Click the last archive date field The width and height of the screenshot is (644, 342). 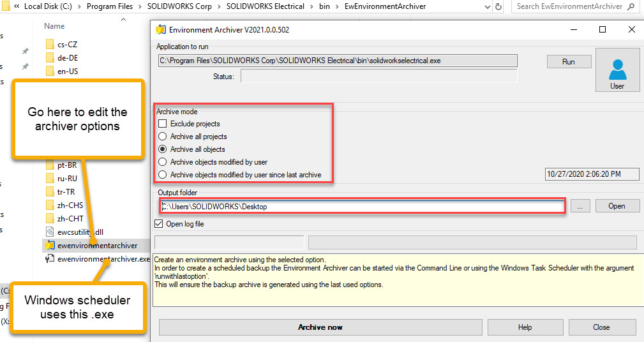(592, 174)
